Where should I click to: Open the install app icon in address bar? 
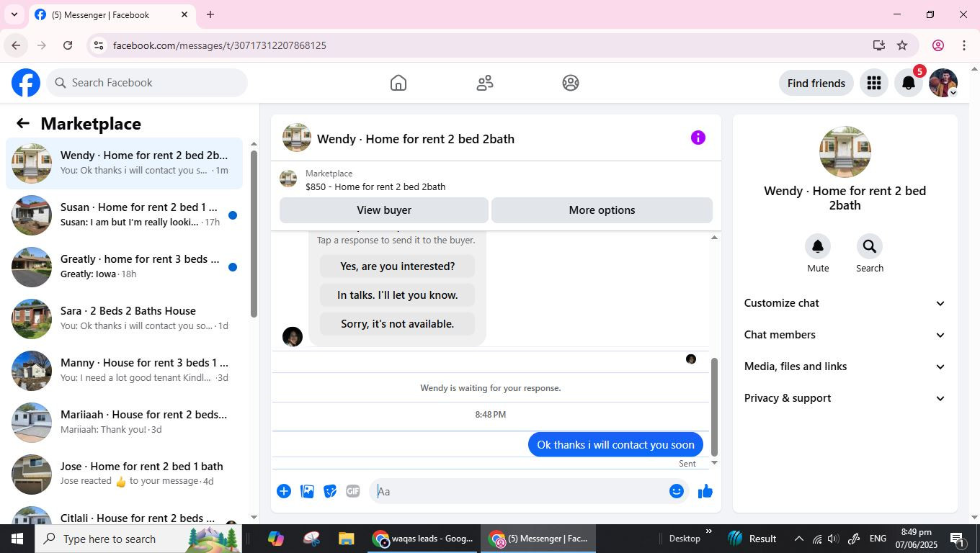tap(878, 45)
